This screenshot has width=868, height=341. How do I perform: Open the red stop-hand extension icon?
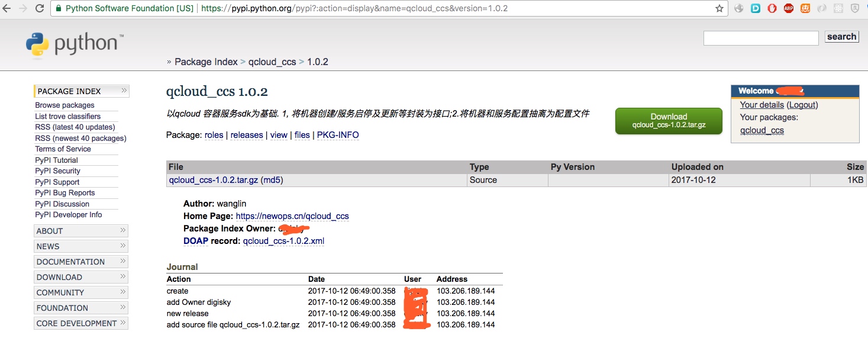[x=772, y=9]
